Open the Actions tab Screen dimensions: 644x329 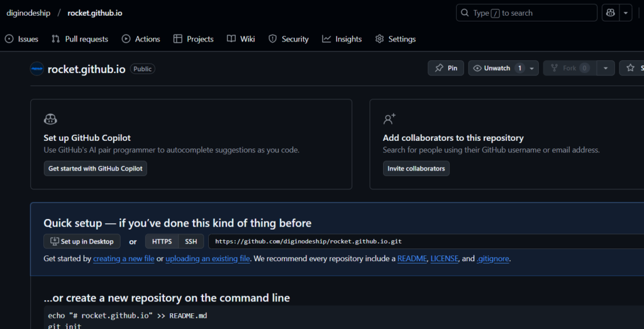click(x=141, y=39)
